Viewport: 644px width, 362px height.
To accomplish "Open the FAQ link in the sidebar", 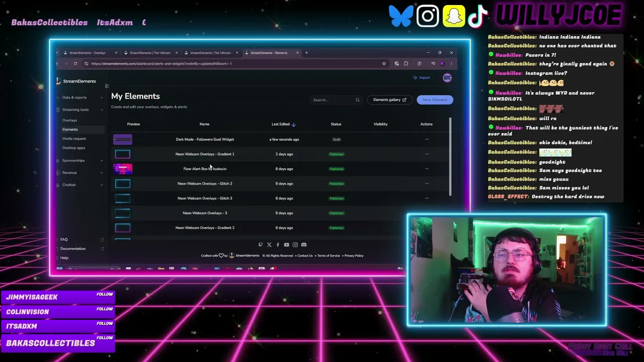I will point(64,239).
